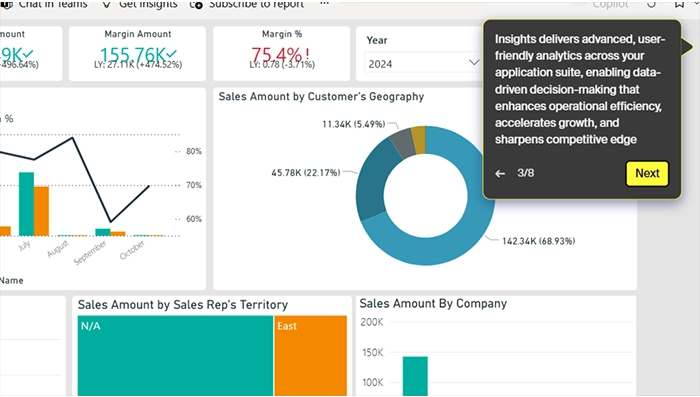Click the October axis label
The height and width of the screenshot is (397, 700).
pos(132,250)
